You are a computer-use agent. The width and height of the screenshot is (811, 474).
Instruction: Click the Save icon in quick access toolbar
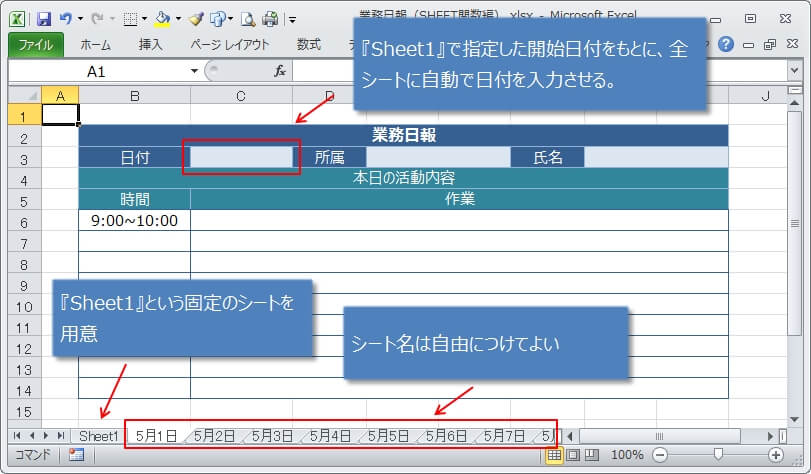tap(43, 18)
